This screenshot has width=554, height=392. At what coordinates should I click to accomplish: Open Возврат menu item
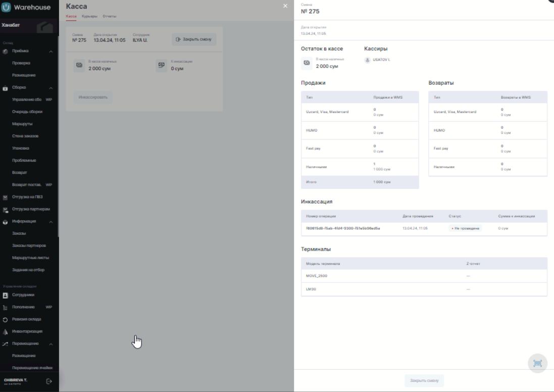(19, 173)
